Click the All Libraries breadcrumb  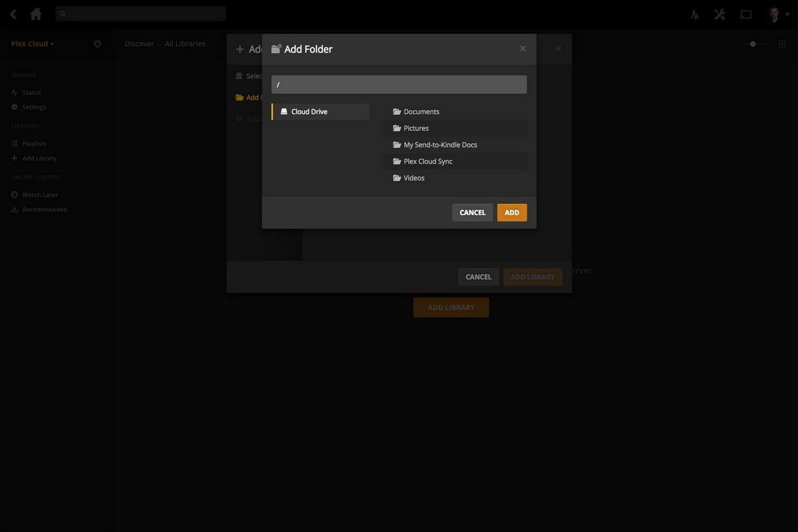185,44
